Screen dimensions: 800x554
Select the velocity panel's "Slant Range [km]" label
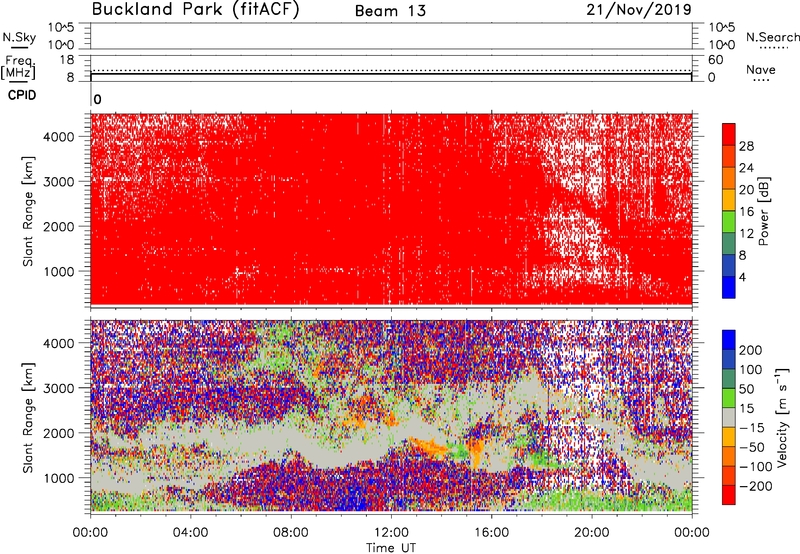click(28, 418)
